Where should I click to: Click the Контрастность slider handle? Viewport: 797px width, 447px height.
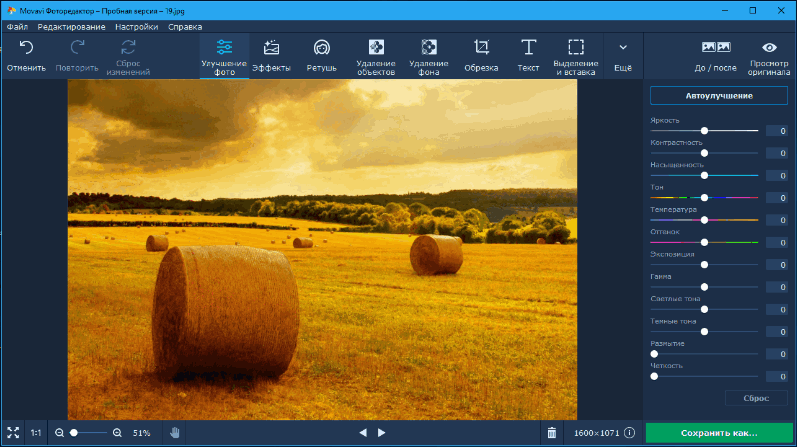pyautogui.click(x=704, y=153)
